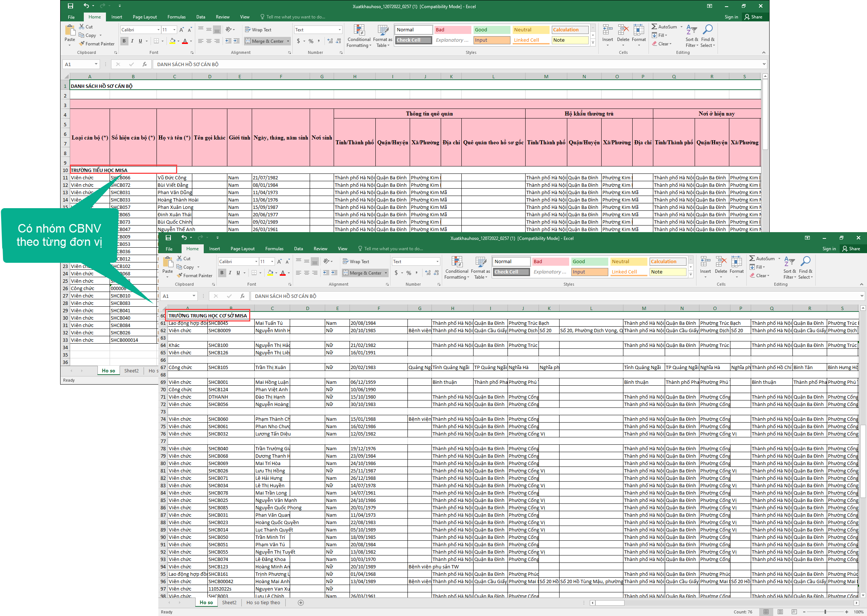Viewport: 867px width, 616px height.
Task: Toggle Italic in the background window ribbon
Action: (x=132, y=41)
